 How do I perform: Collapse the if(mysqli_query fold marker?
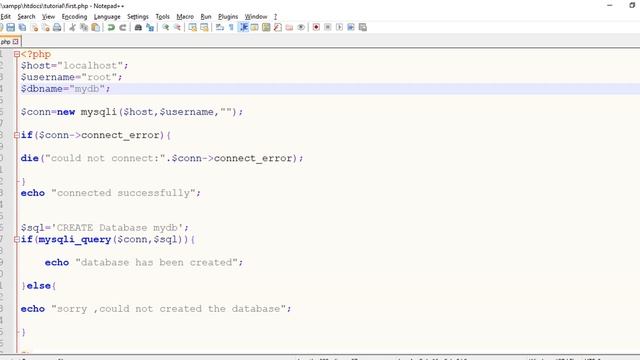16,240
